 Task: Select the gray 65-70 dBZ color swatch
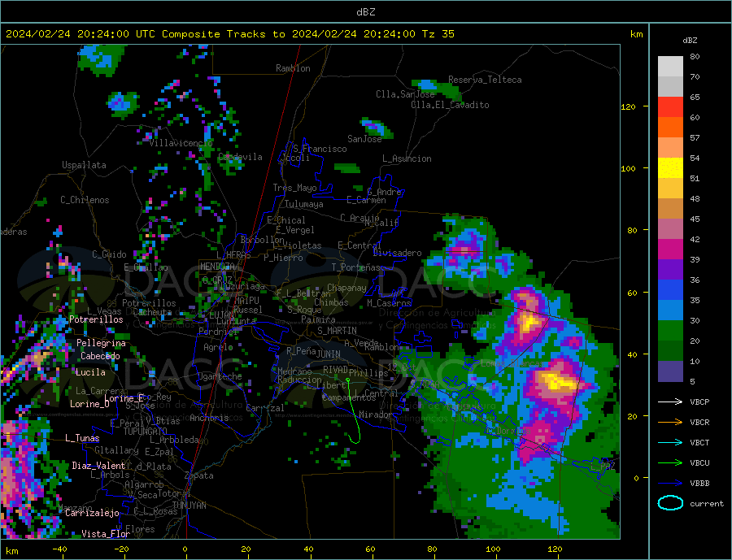[x=670, y=87]
